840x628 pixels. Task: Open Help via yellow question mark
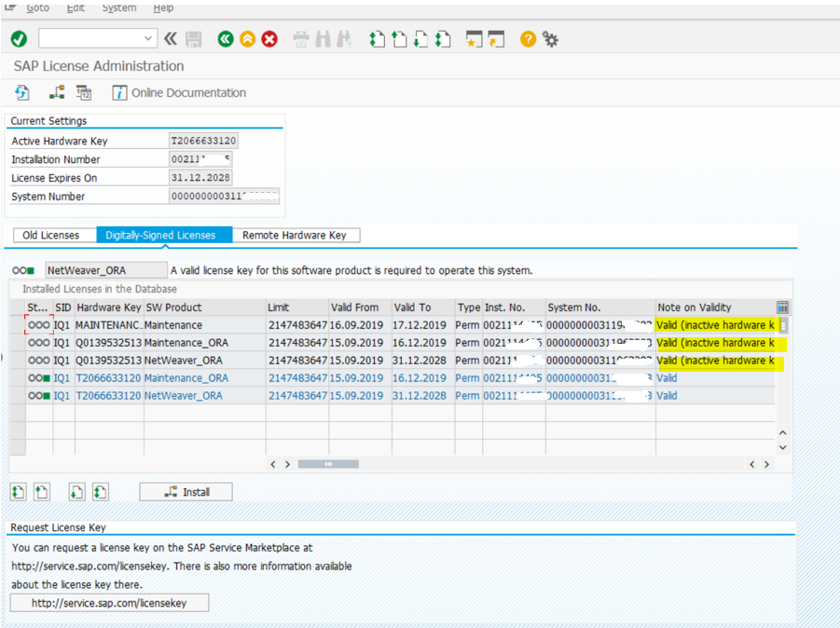click(528, 39)
